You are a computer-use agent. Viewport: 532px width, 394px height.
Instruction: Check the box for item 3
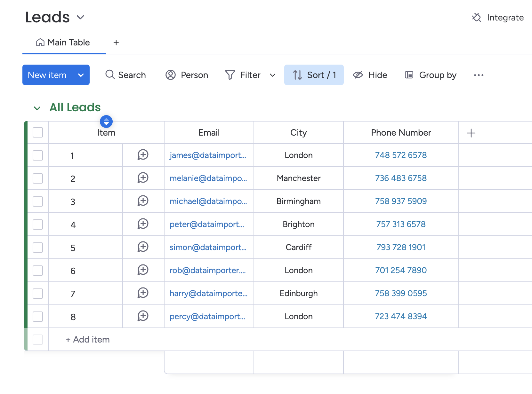point(38,201)
